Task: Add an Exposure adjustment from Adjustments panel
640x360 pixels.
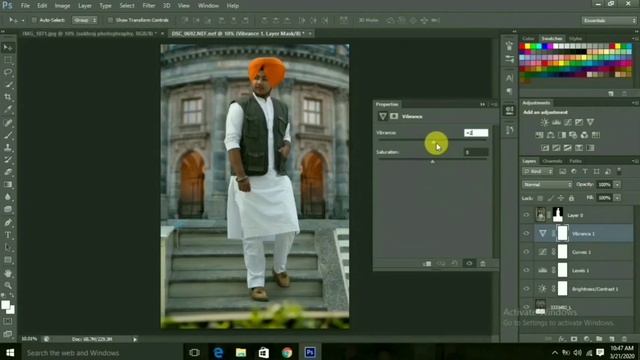Action: click(579, 122)
